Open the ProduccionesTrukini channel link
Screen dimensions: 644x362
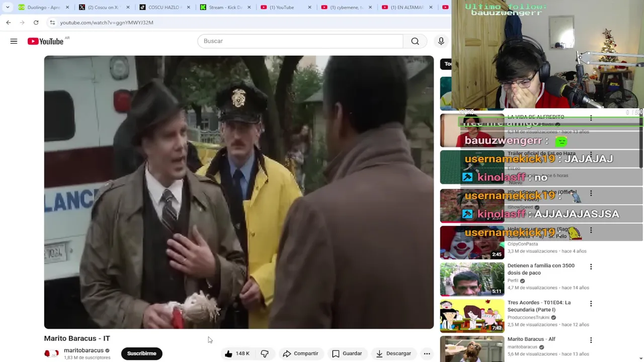[x=528, y=318]
